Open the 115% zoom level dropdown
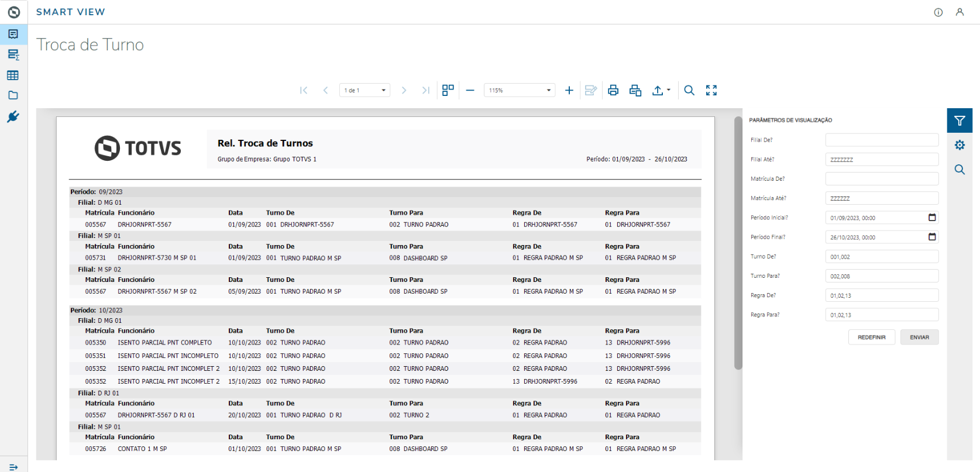The height and width of the screenshot is (472, 980). coord(520,90)
